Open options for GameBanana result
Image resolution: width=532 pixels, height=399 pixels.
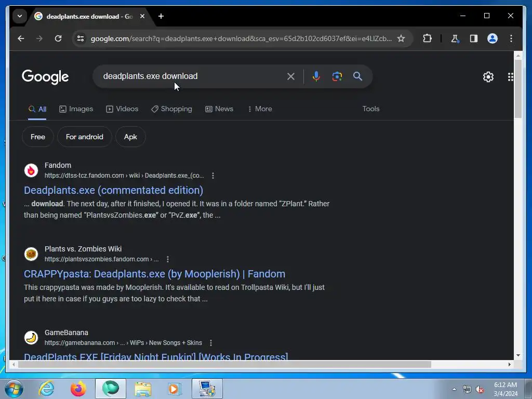(x=211, y=343)
